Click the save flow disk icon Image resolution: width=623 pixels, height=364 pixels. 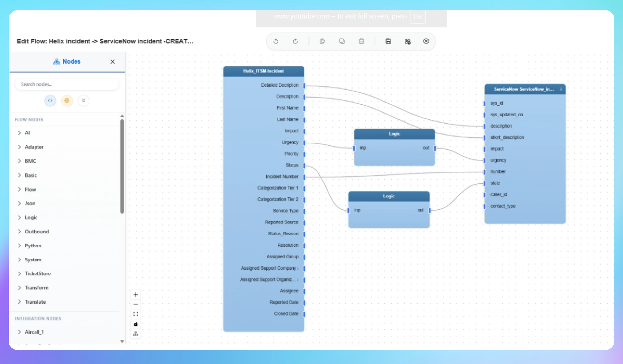tap(388, 41)
